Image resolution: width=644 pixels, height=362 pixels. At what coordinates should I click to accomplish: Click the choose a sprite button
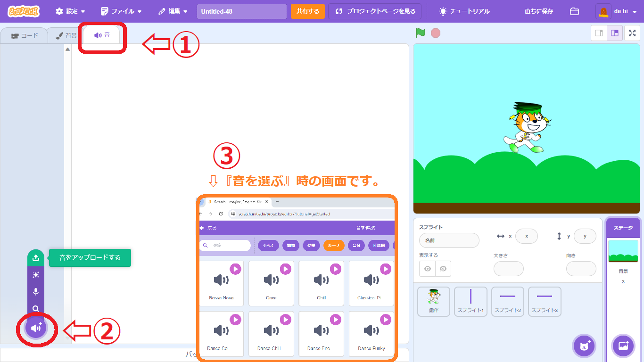point(585,346)
